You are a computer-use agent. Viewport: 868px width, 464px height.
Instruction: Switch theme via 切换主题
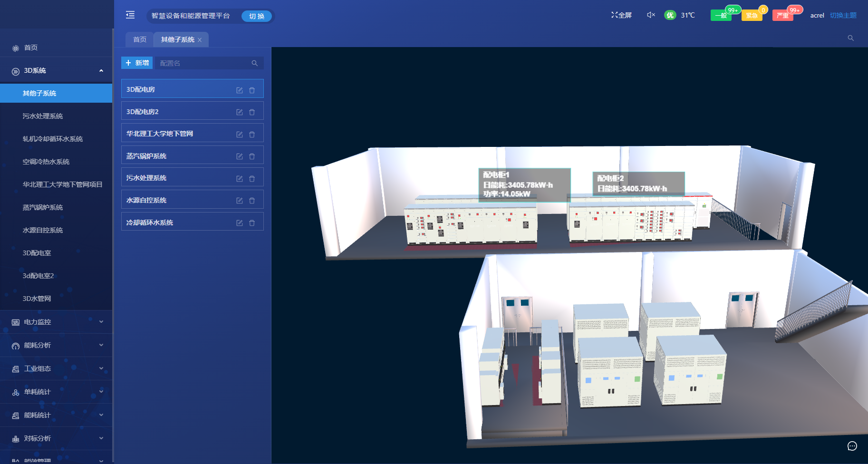click(843, 15)
